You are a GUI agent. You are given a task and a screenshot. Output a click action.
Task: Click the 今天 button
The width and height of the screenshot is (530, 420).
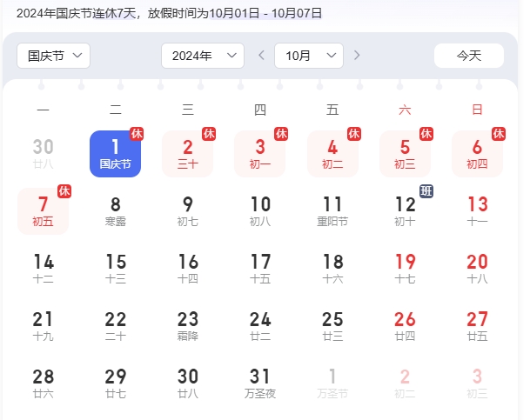click(x=468, y=56)
